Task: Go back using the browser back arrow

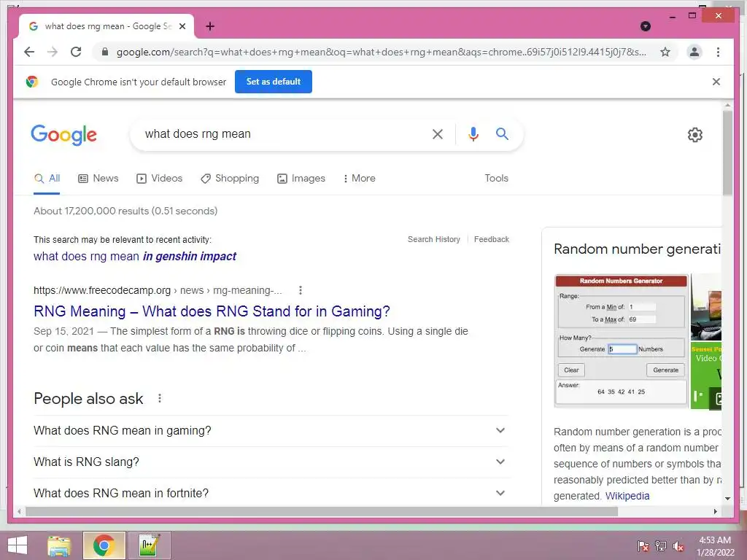Action: [x=29, y=52]
